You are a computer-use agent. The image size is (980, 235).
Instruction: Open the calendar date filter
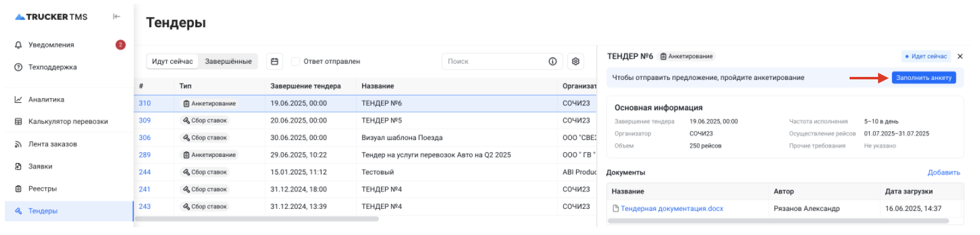click(x=275, y=61)
